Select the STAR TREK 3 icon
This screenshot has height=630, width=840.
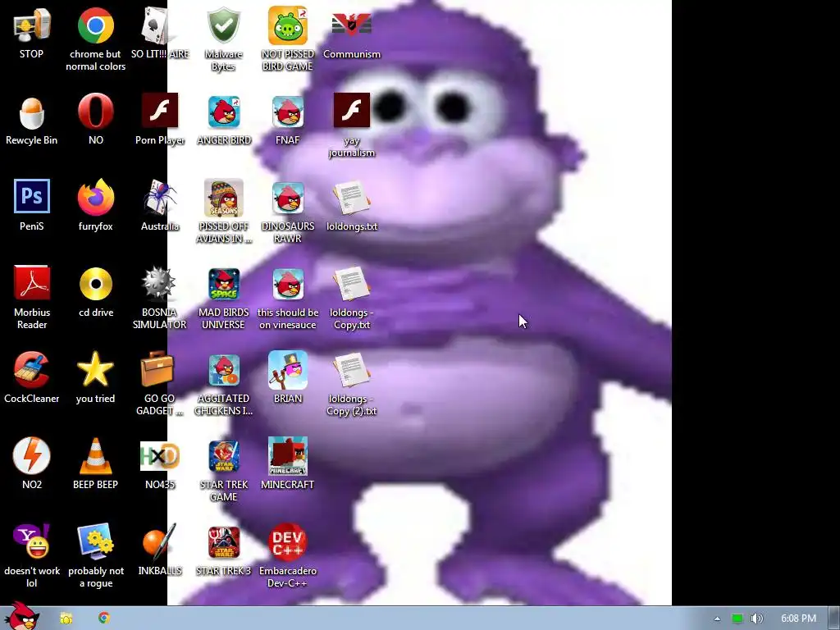pos(224,543)
